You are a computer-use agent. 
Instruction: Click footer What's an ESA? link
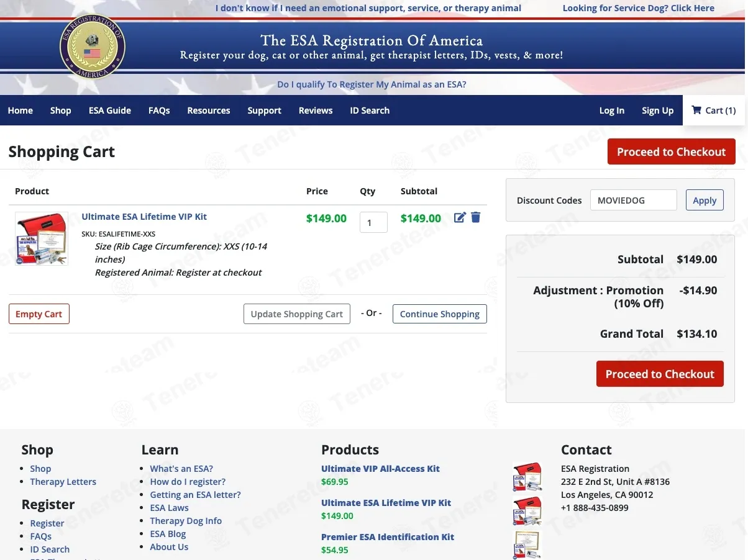coord(181,469)
